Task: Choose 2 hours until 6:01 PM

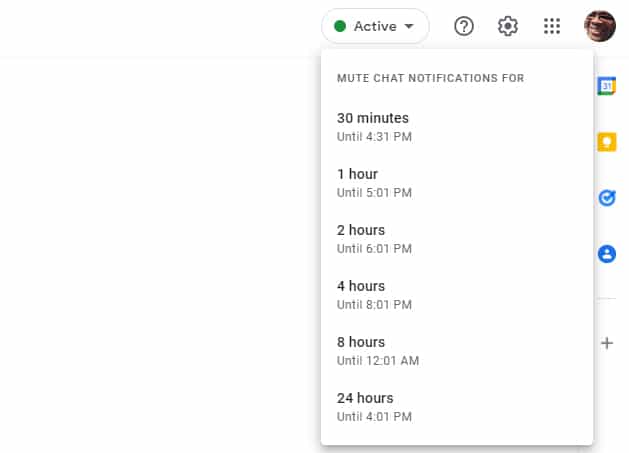Action: (457, 239)
